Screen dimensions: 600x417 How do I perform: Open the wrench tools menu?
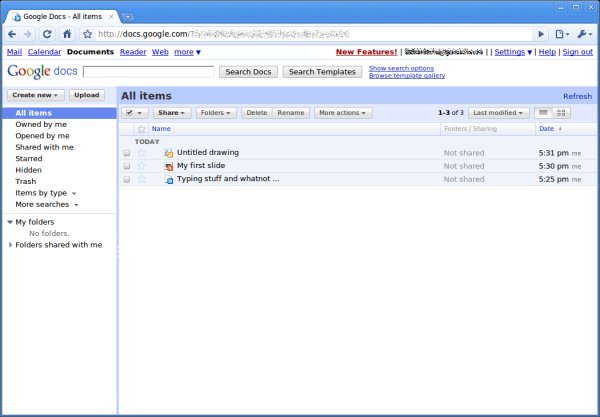tap(584, 34)
